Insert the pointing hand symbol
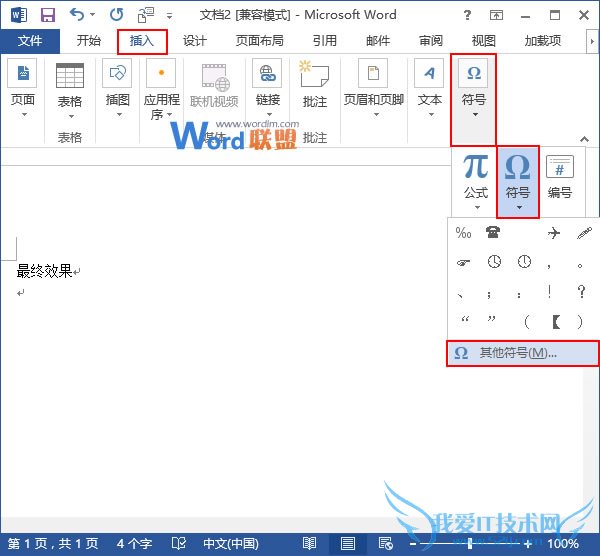 click(x=463, y=263)
